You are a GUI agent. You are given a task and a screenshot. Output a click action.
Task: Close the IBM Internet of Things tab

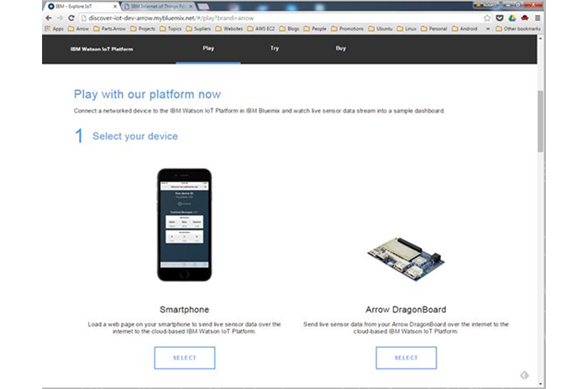point(191,7)
